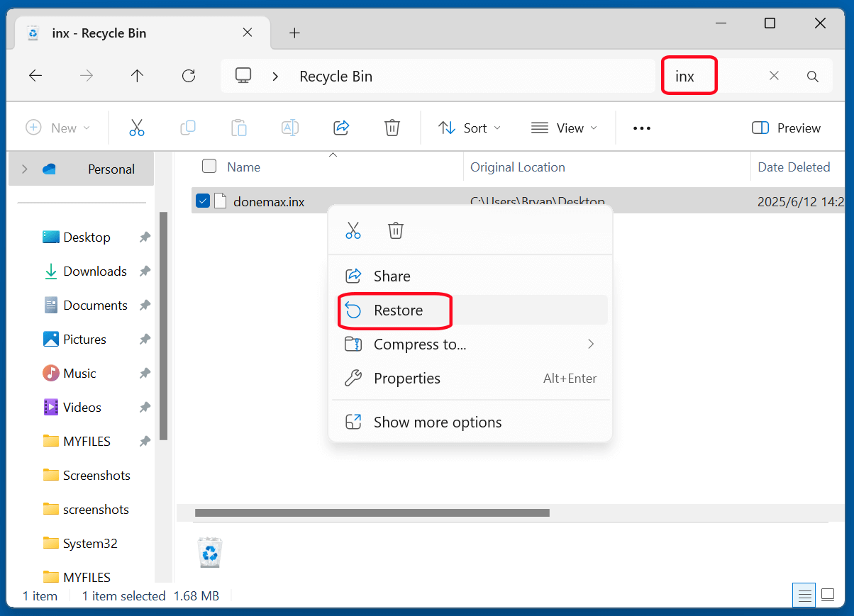Image resolution: width=854 pixels, height=616 pixels.
Task: Click the Paste icon in the toolbar
Action: click(238, 128)
